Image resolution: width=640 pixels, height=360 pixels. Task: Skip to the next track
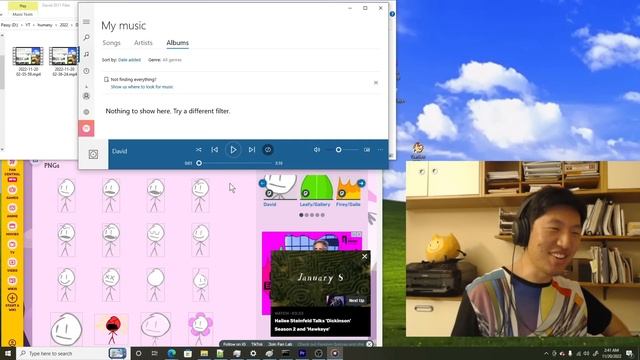pos(252,150)
